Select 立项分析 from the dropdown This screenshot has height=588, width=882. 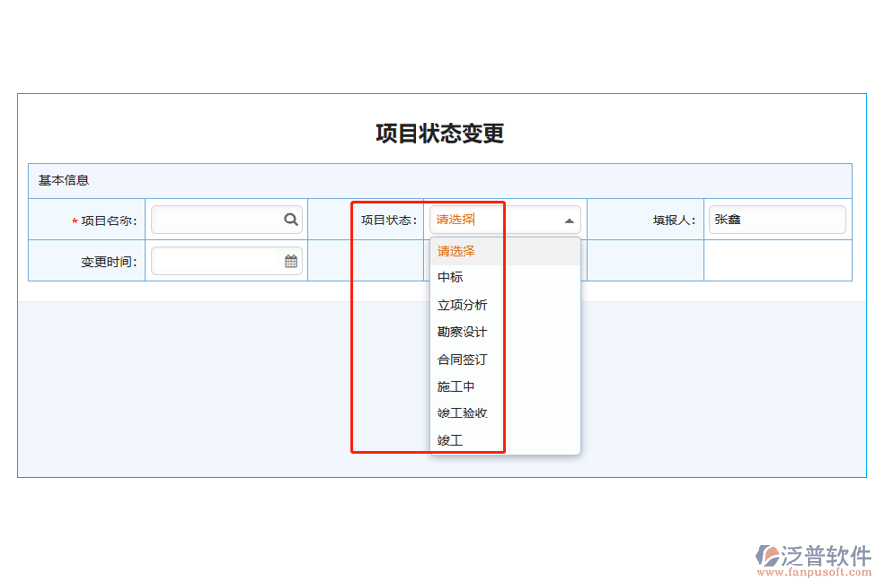click(457, 305)
